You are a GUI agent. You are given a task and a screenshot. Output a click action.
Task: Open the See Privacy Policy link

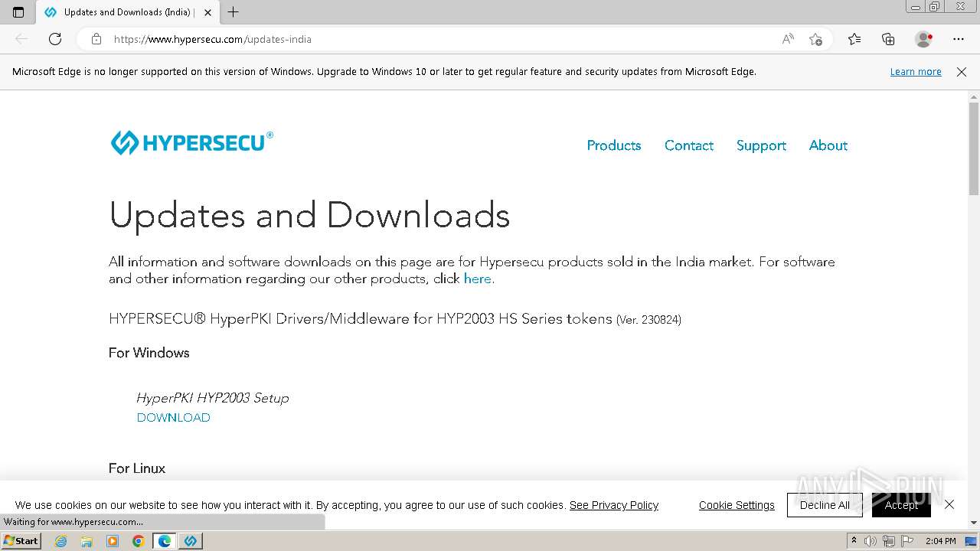click(614, 505)
